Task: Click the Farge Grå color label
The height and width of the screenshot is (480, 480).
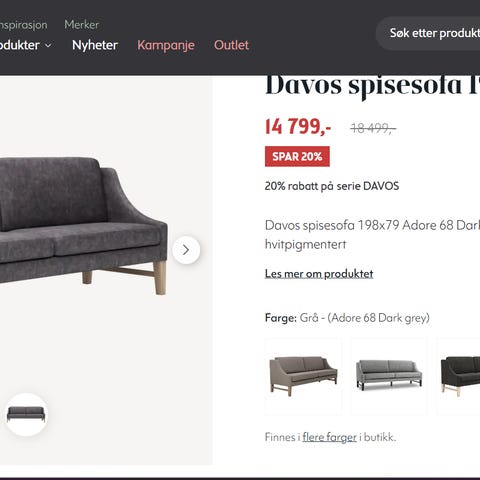Action: coord(347,318)
